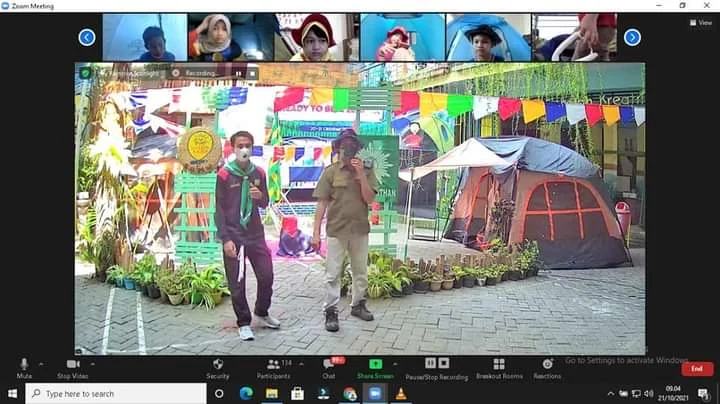Image resolution: width=720 pixels, height=404 pixels.
Task: Open File Explorer from taskbar
Action: 272,393
